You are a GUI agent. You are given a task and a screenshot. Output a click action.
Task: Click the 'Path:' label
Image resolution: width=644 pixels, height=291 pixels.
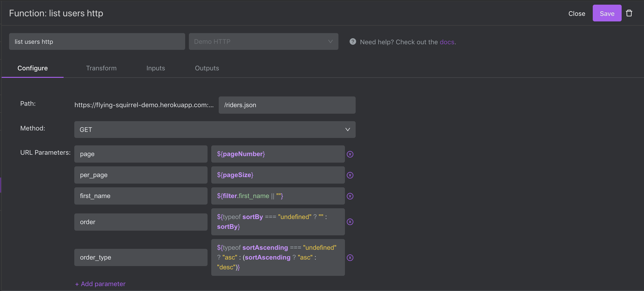[x=28, y=103]
